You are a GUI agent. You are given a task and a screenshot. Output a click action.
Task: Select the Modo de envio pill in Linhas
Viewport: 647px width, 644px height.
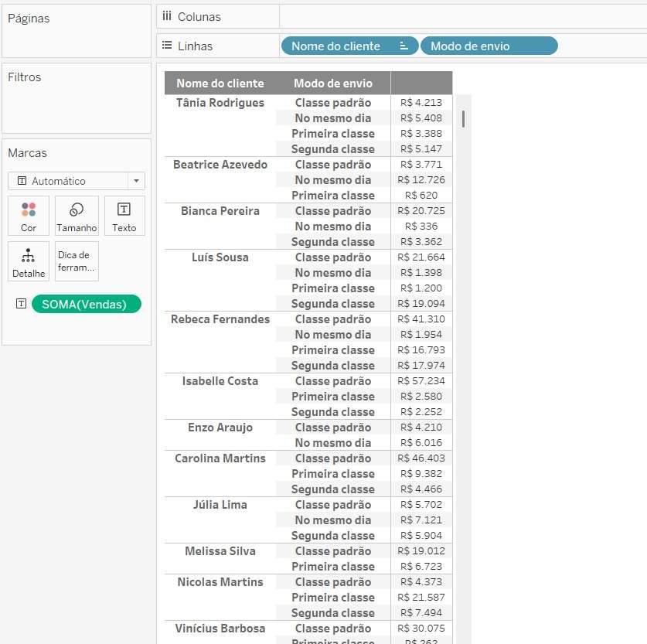click(x=488, y=46)
